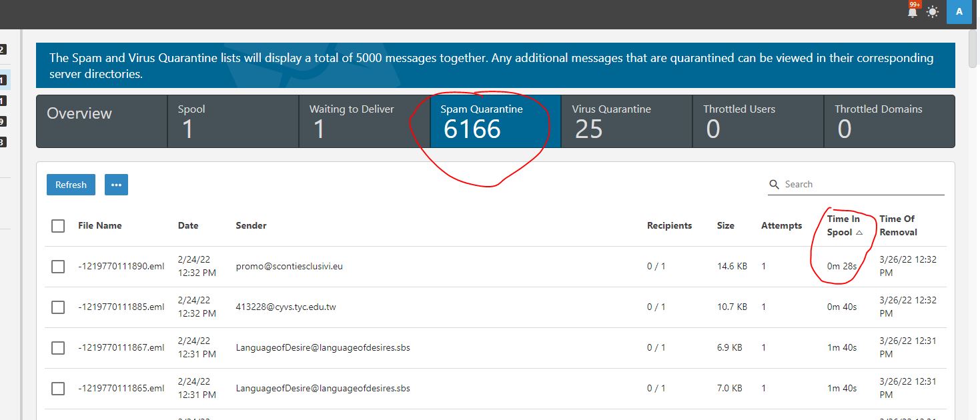View the Throttled Domains tab

coord(889,121)
